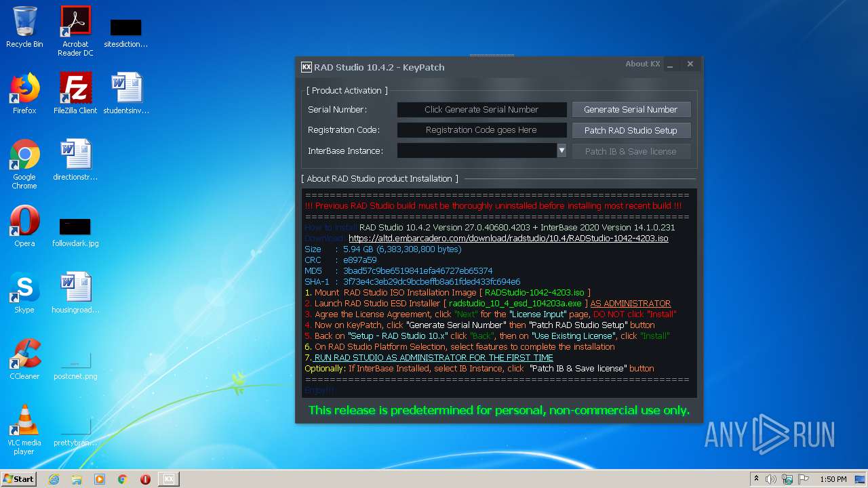Click the taskbar clock showing 1:50 PM
Viewport: 868px width, 488px height.
click(x=833, y=479)
